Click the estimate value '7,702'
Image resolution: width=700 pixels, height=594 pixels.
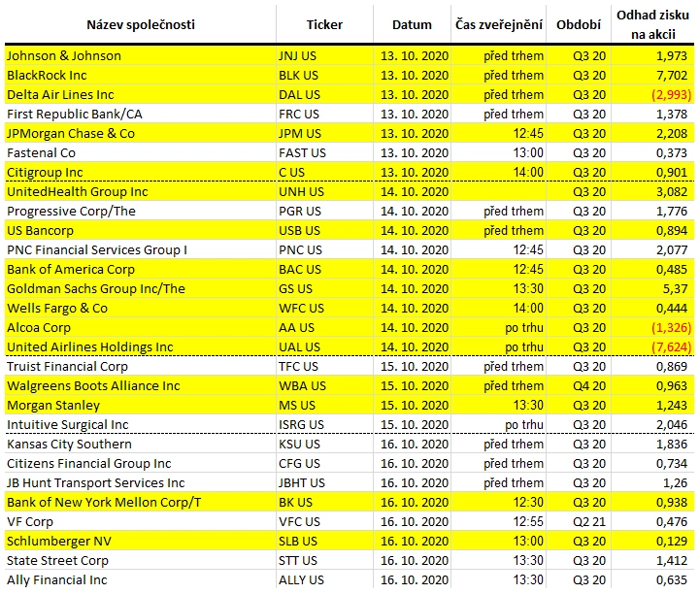[672, 75]
